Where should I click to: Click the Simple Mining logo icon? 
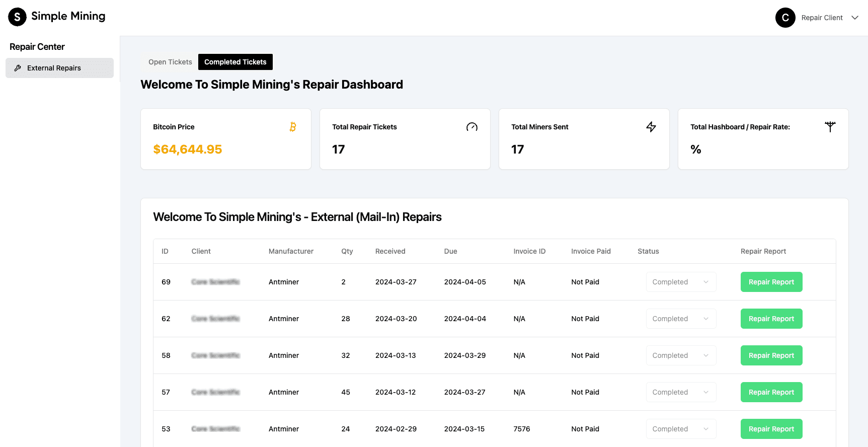click(17, 17)
